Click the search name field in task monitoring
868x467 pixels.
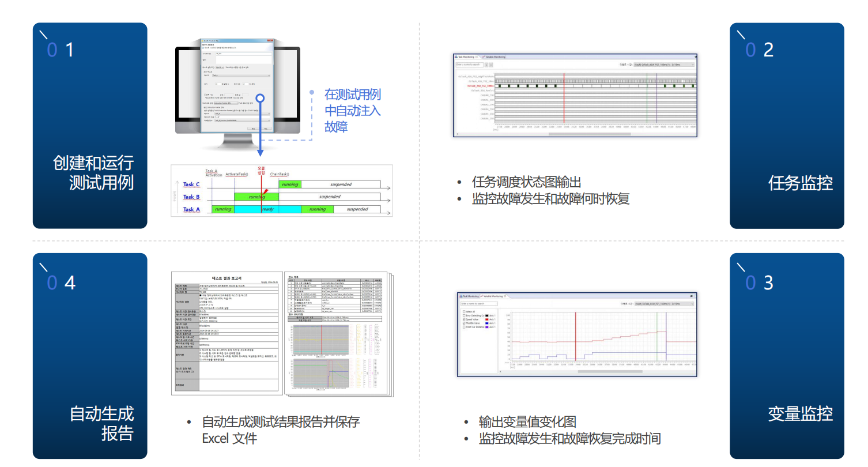[469, 65]
